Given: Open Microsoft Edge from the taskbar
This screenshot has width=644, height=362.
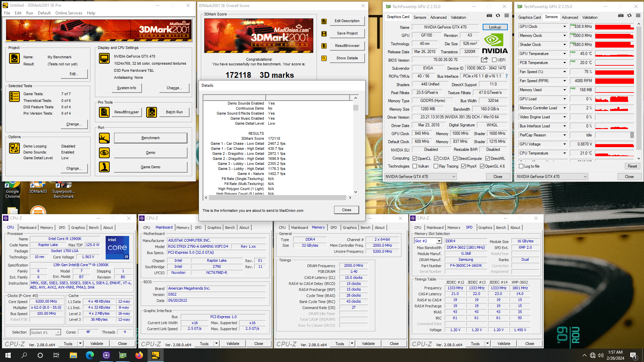Looking at the screenshot, I should (90, 355).
